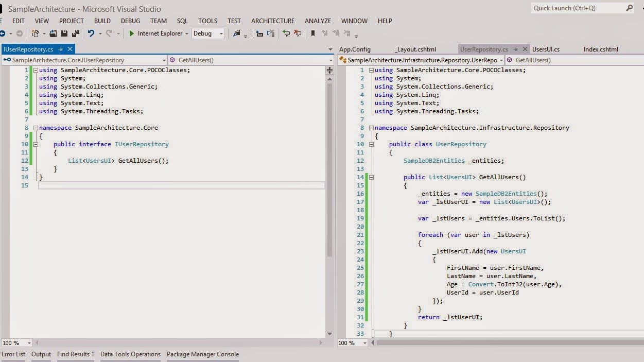
Task: Open the Find in Files icon
Action: (236, 34)
